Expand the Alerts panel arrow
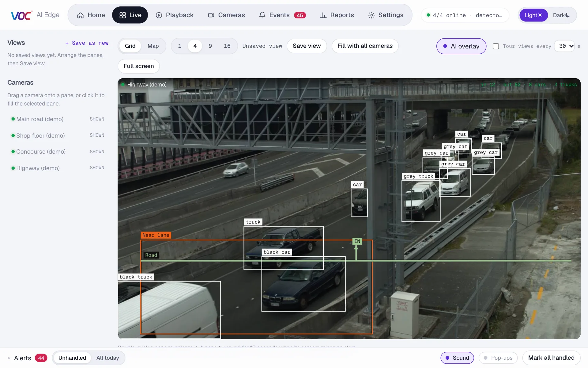The image size is (588, 368). [x=9, y=358]
